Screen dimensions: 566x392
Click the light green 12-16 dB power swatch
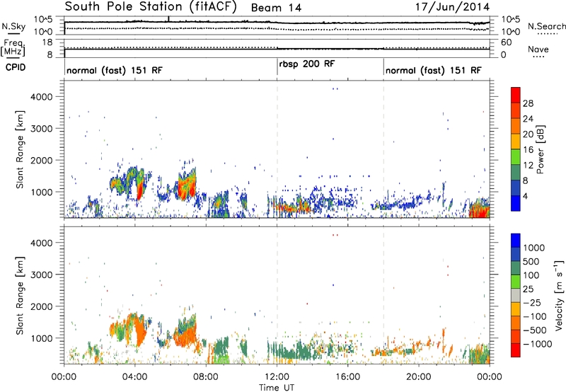point(516,157)
